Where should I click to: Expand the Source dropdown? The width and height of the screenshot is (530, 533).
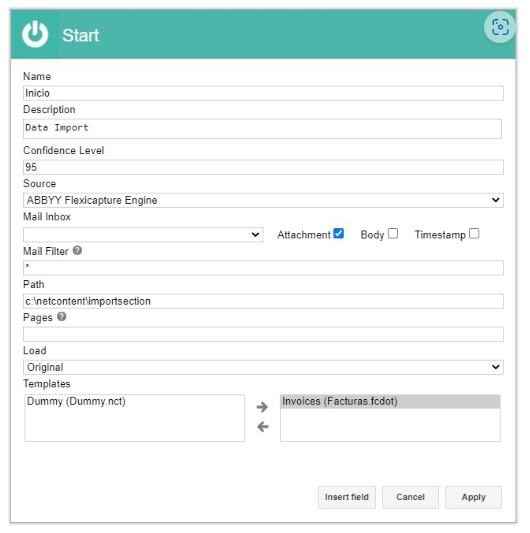point(263,200)
